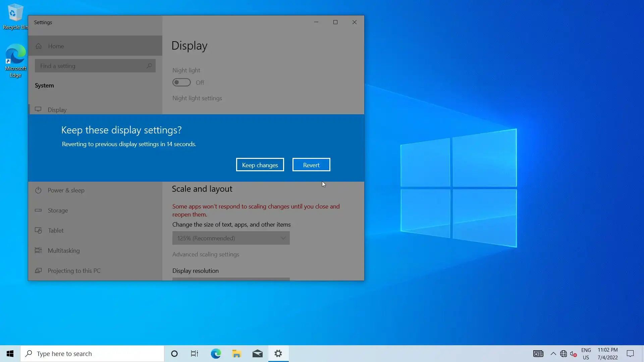
Task: Click Keep changes button
Action: [260, 165]
